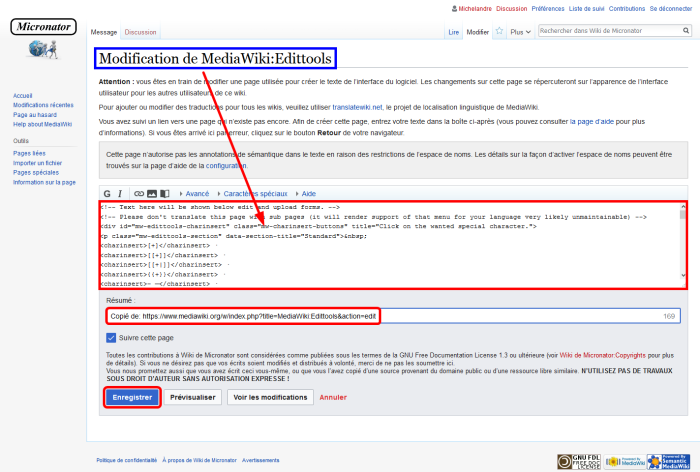Open Information sur la page link
Image resolution: width=700 pixels, height=472 pixels.
point(44,182)
